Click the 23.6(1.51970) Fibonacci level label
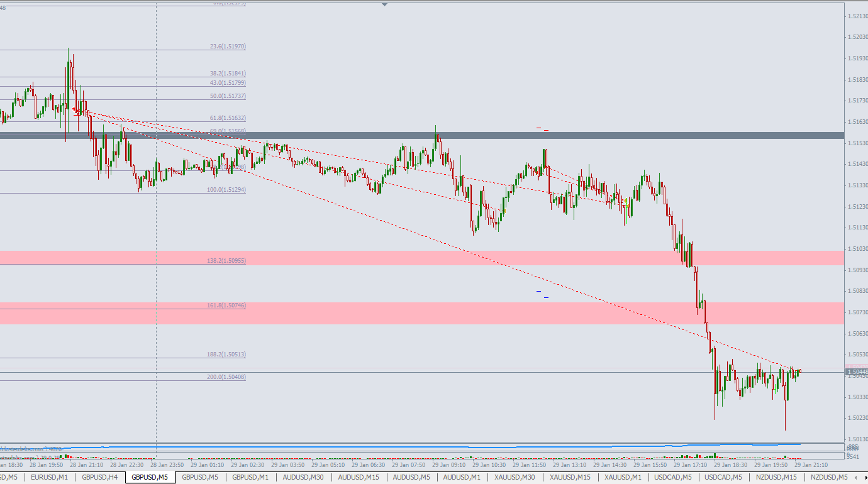Image resolution: width=868 pixels, height=484 pixels. 228,47
